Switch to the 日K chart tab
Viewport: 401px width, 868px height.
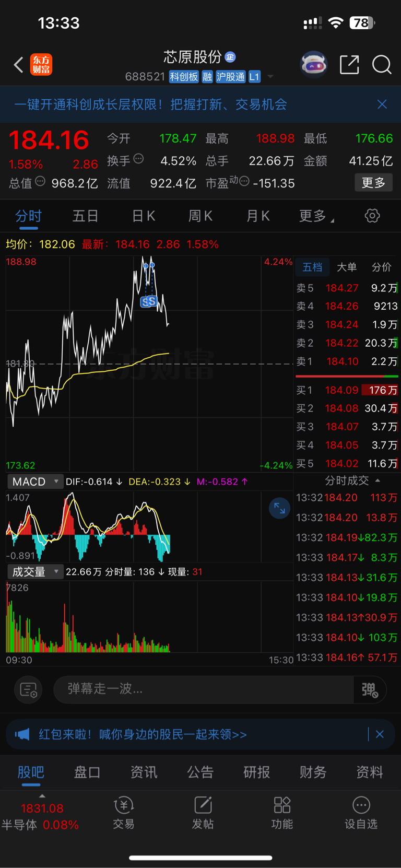144,216
